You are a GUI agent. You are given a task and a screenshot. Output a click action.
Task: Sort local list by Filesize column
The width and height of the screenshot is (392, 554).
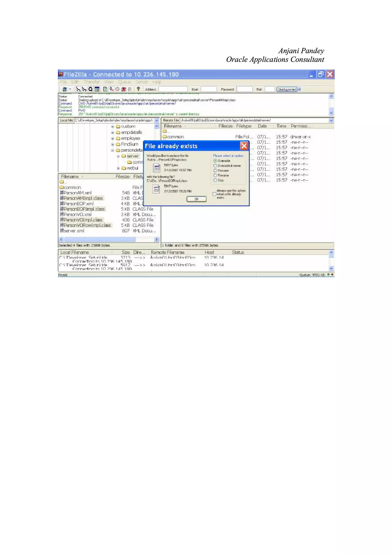click(x=123, y=177)
